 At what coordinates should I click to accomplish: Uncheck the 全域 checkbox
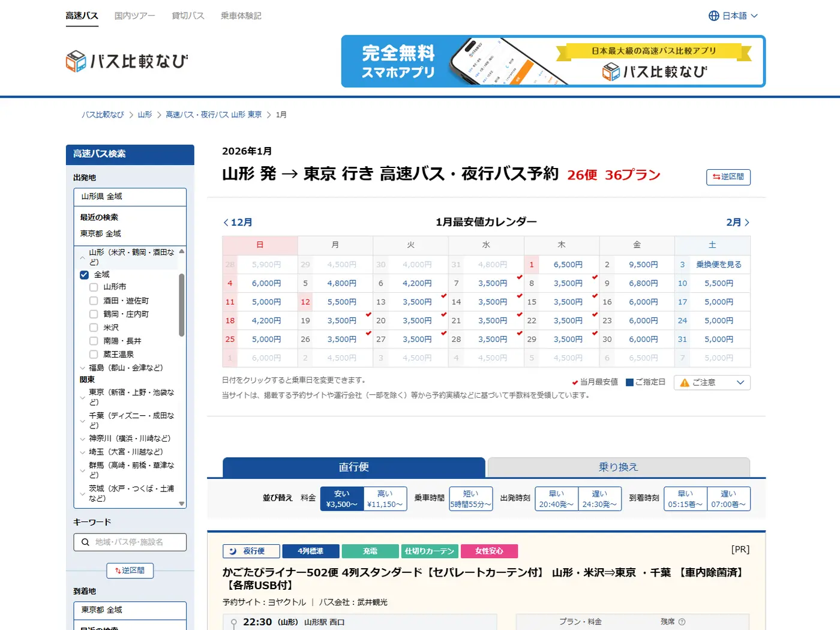[85, 275]
